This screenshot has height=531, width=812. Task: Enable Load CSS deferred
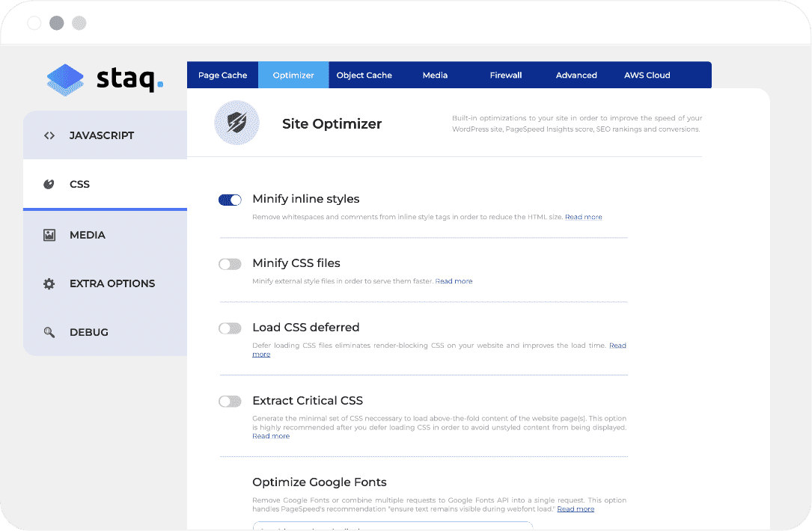click(230, 327)
